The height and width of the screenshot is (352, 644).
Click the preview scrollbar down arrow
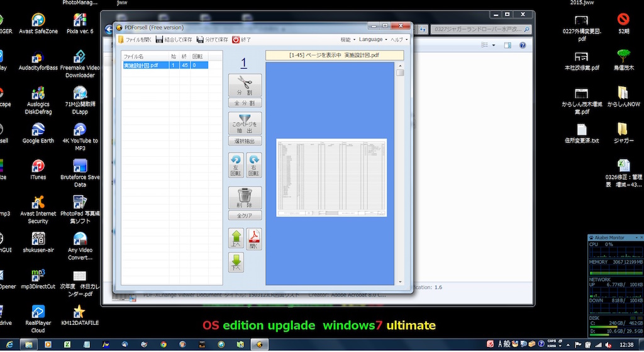click(400, 282)
